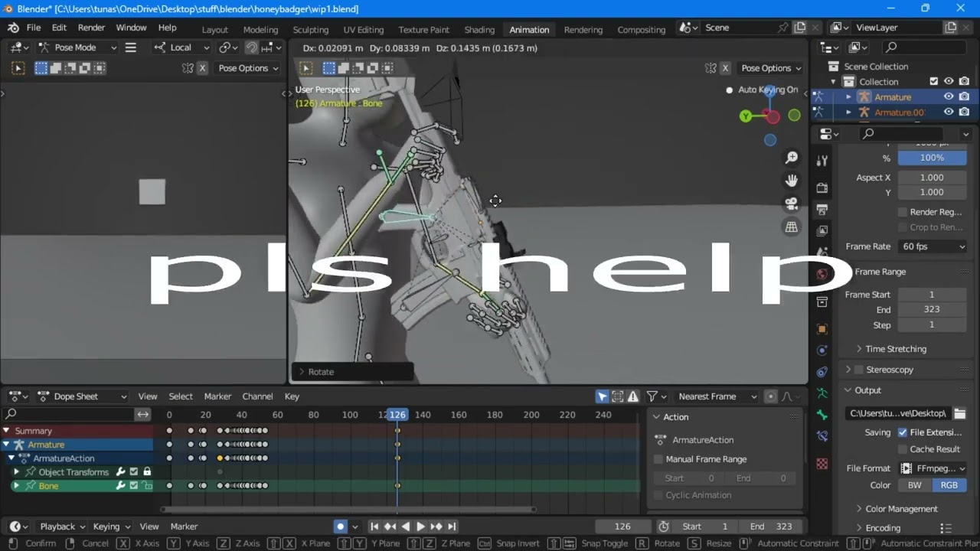The image size is (980, 551).
Task: Click the folder icon next to output path
Action: 959,413
